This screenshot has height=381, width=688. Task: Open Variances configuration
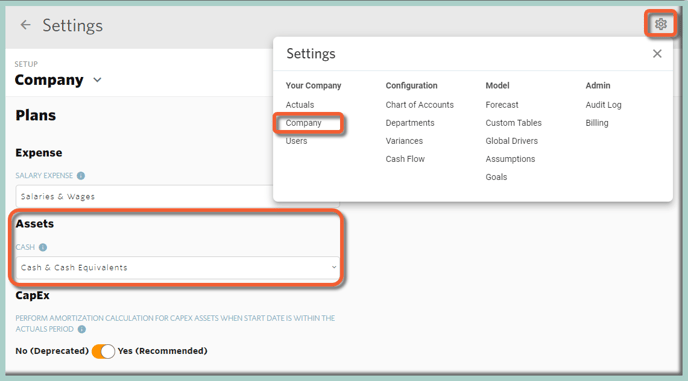404,141
